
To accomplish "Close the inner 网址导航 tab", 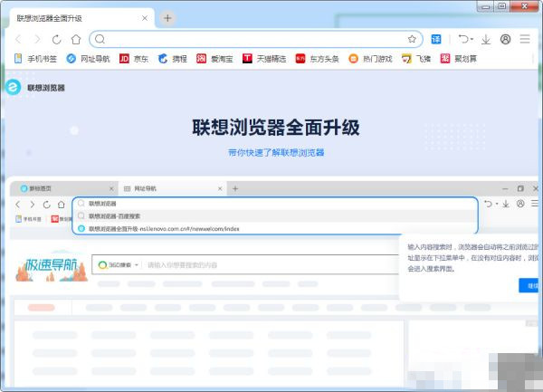I will pyautogui.click(x=220, y=188).
